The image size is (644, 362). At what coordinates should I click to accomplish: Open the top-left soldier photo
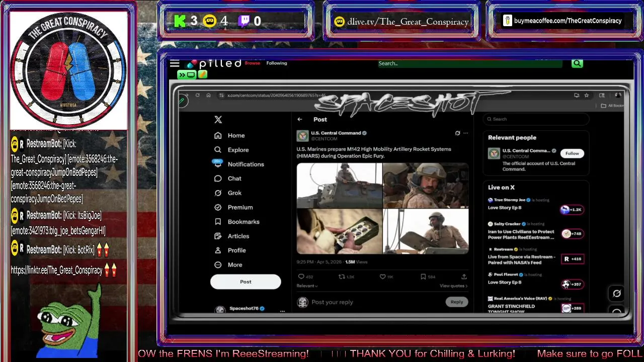339,185
